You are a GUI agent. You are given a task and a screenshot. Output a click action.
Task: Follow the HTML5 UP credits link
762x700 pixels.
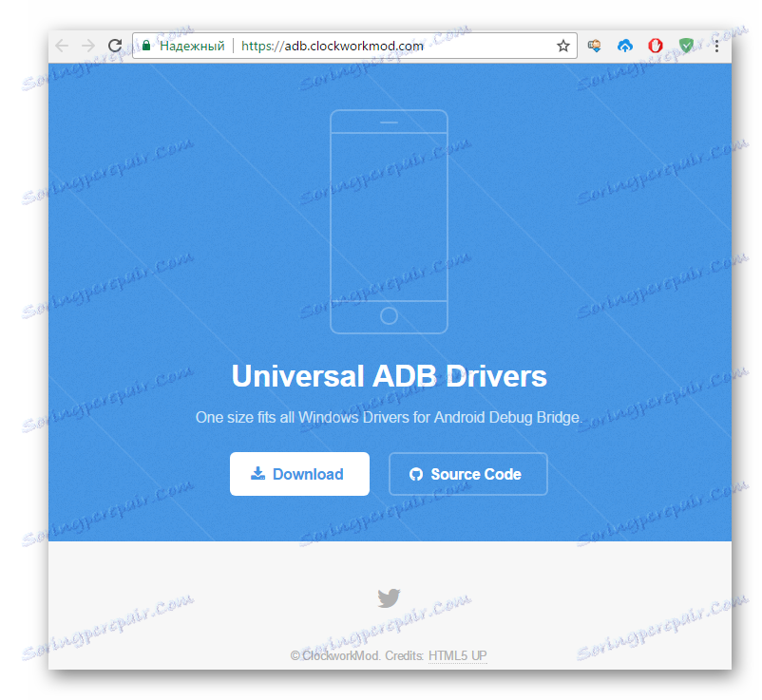click(x=457, y=655)
